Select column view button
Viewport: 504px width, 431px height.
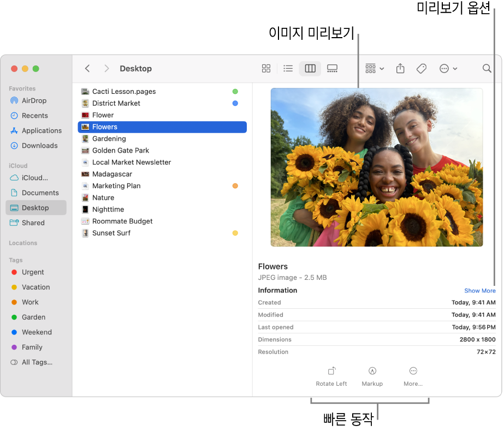(310, 68)
